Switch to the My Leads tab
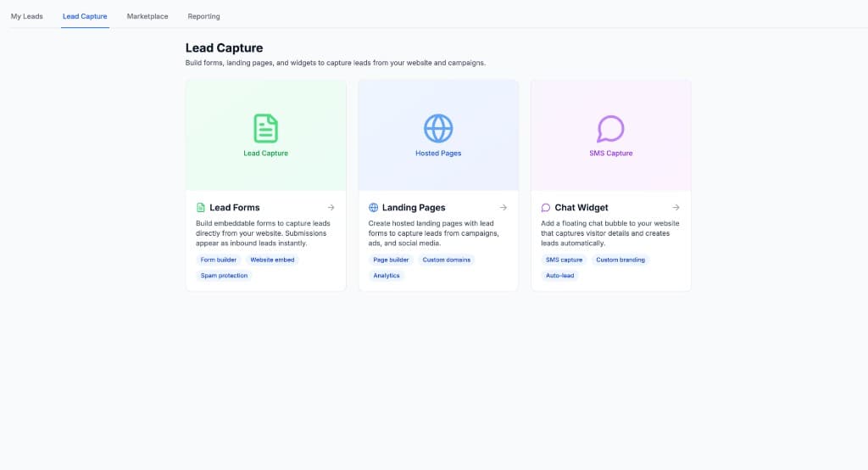Image resolution: width=868 pixels, height=470 pixels. [27, 16]
